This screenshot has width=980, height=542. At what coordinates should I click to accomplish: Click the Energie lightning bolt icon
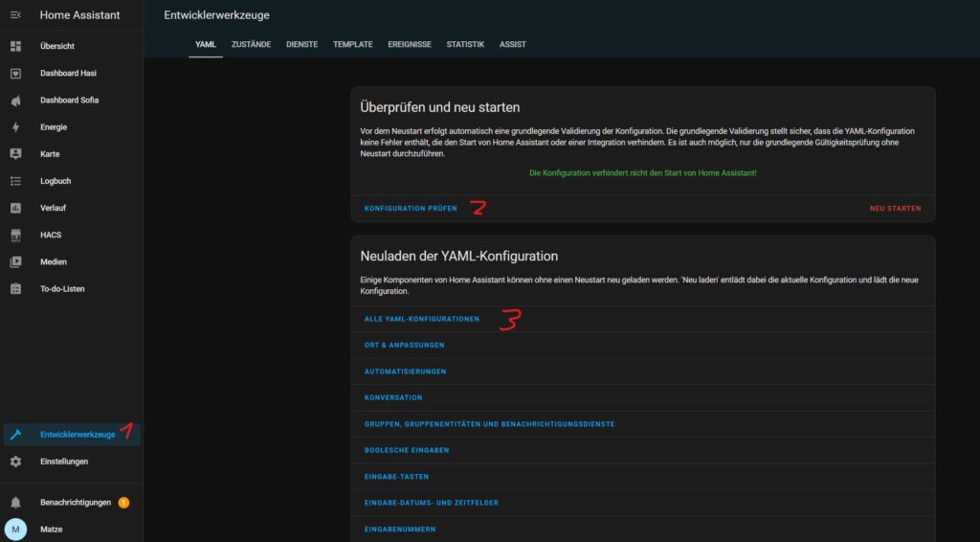click(15, 127)
